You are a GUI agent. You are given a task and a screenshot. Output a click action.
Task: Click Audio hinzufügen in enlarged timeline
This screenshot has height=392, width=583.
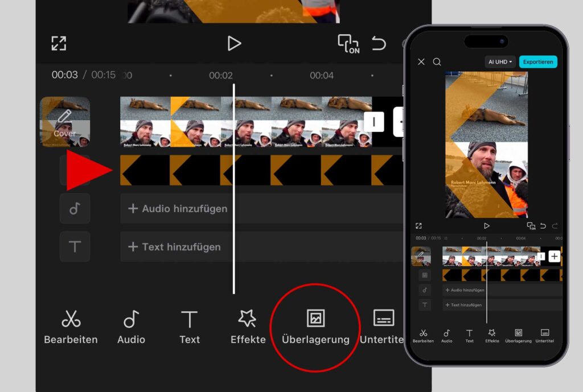(x=178, y=209)
